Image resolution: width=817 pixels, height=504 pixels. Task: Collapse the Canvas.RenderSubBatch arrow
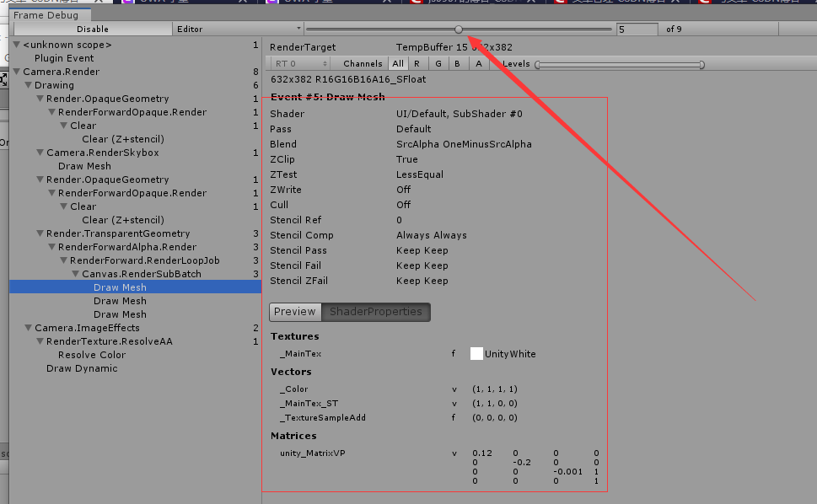[x=76, y=274]
